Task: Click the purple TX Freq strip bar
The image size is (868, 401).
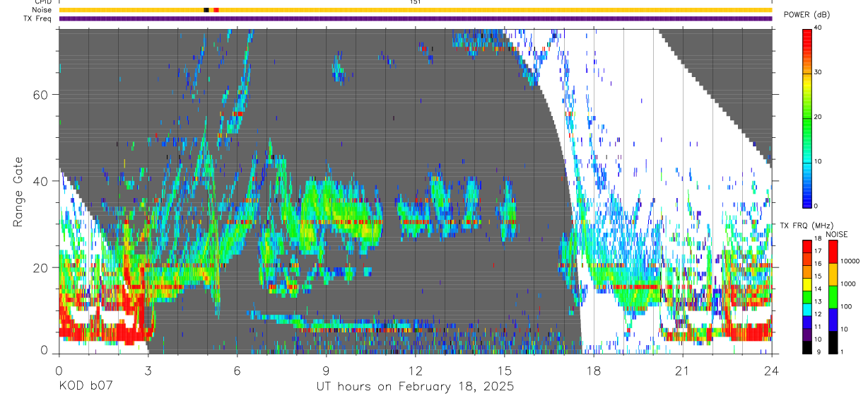Action: 416,18
